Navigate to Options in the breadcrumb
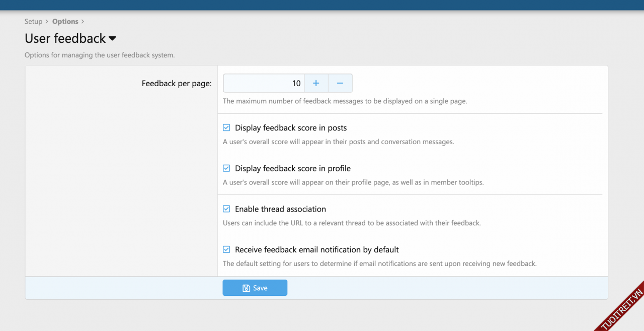Image resolution: width=644 pixels, height=331 pixels. pyautogui.click(x=65, y=22)
